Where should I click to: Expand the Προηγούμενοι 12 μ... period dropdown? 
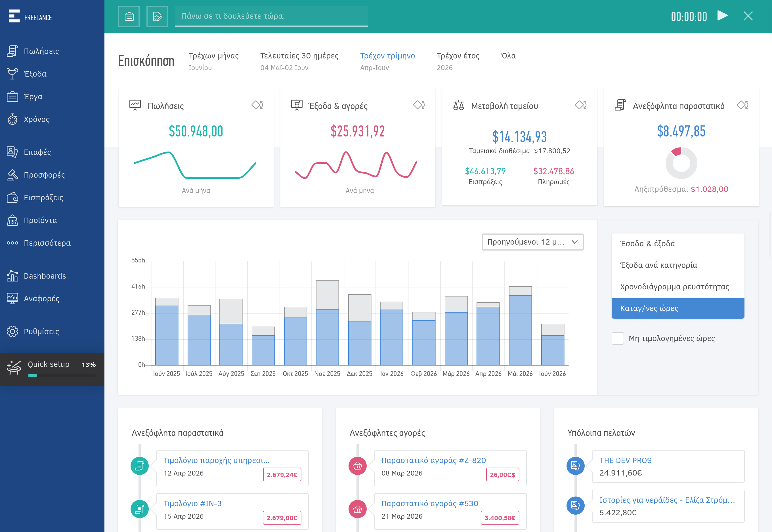pyautogui.click(x=532, y=242)
